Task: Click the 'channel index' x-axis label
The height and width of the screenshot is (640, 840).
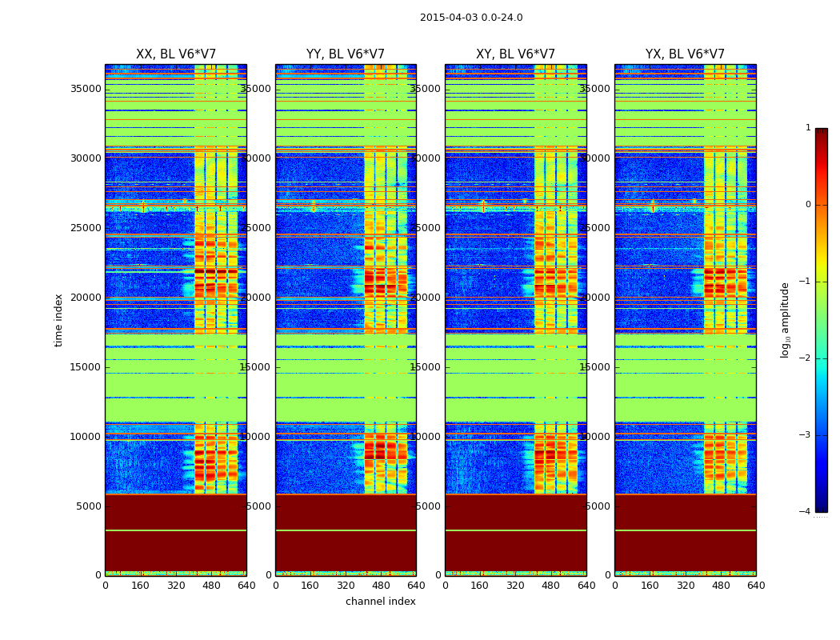Action: tap(380, 602)
